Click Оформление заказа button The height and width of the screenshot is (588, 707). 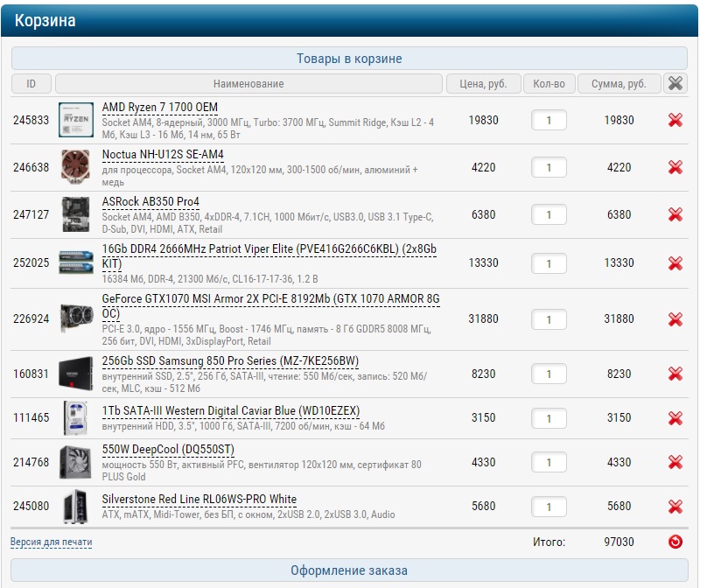[349, 570]
